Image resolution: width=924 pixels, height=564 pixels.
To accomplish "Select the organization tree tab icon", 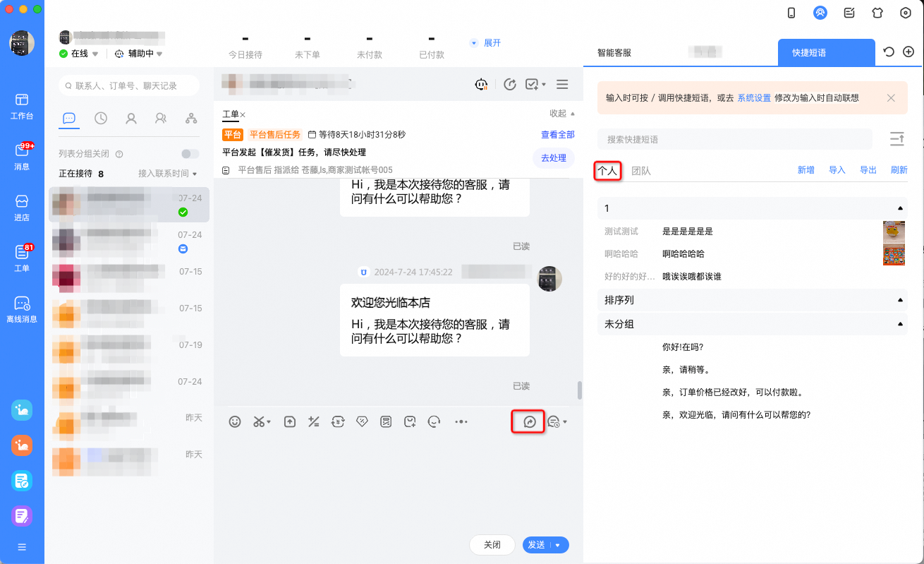I will click(191, 119).
